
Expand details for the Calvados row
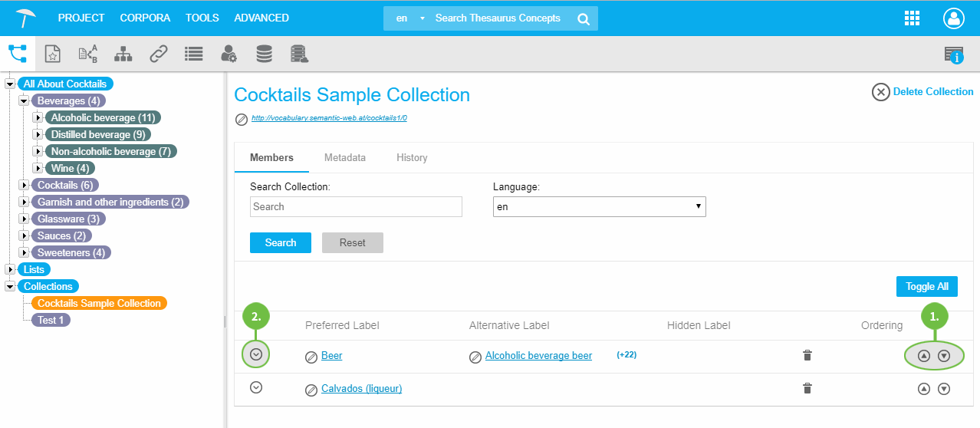257,387
